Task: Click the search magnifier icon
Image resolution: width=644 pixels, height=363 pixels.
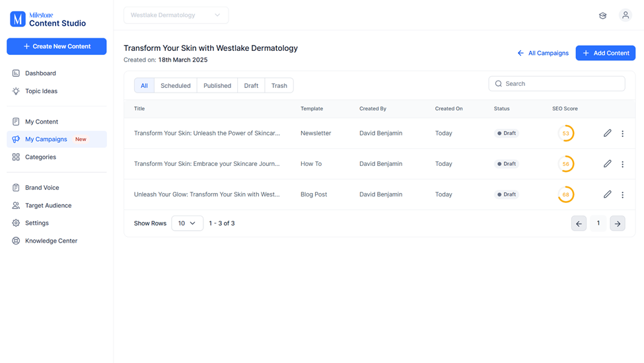Action: pyautogui.click(x=498, y=84)
